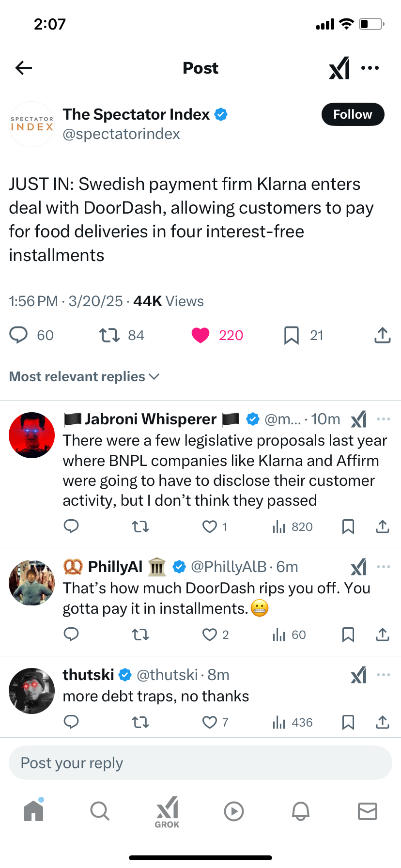The image size is (401, 868).
Task: Ask Grok about thutski's reply
Action: coord(359,675)
